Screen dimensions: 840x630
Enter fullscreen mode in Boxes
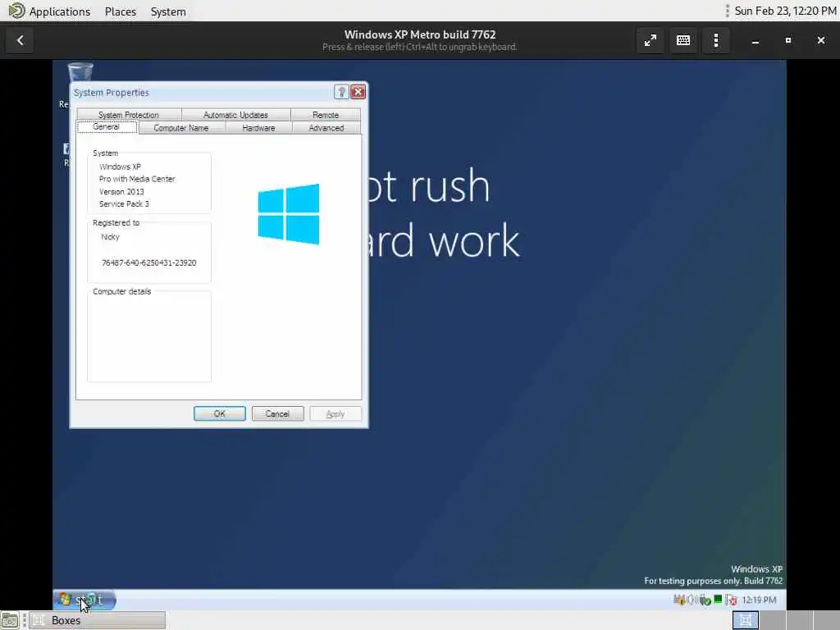[651, 40]
